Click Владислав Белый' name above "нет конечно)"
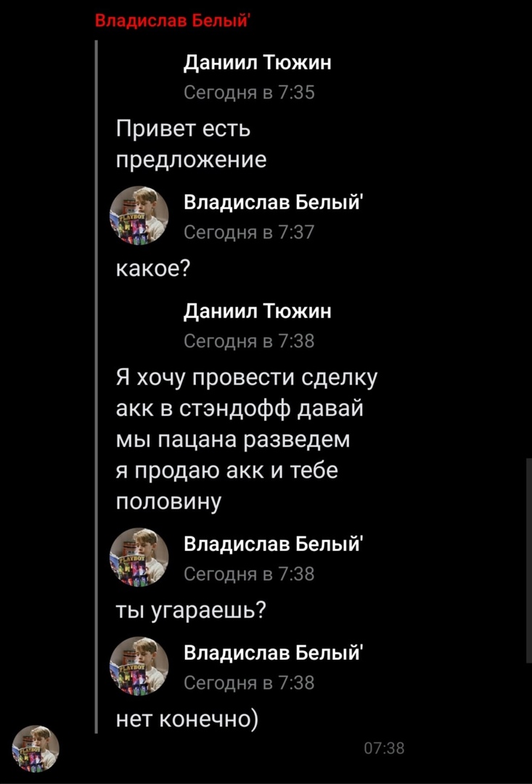Screen dimensions: 532x784 click(x=273, y=653)
